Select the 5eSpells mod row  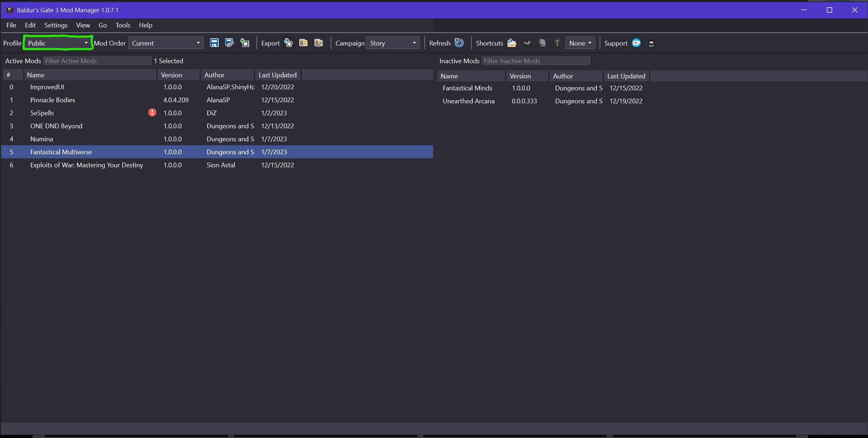pyautogui.click(x=217, y=113)
